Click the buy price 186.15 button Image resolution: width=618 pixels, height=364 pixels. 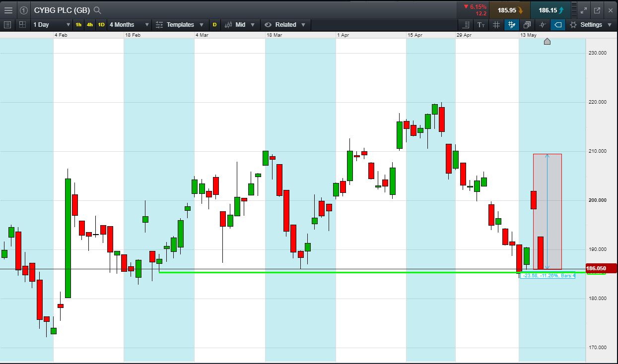click(x=550, y=10)
